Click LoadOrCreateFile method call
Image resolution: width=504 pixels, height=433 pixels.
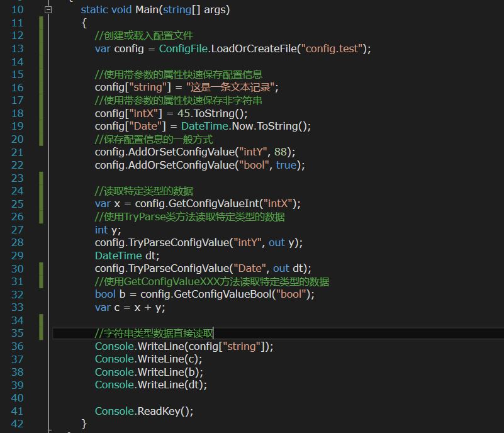[x=254, y=48]
